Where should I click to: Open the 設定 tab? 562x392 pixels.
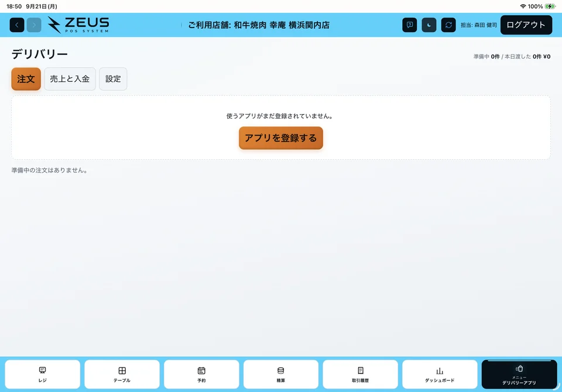point(113,79)
